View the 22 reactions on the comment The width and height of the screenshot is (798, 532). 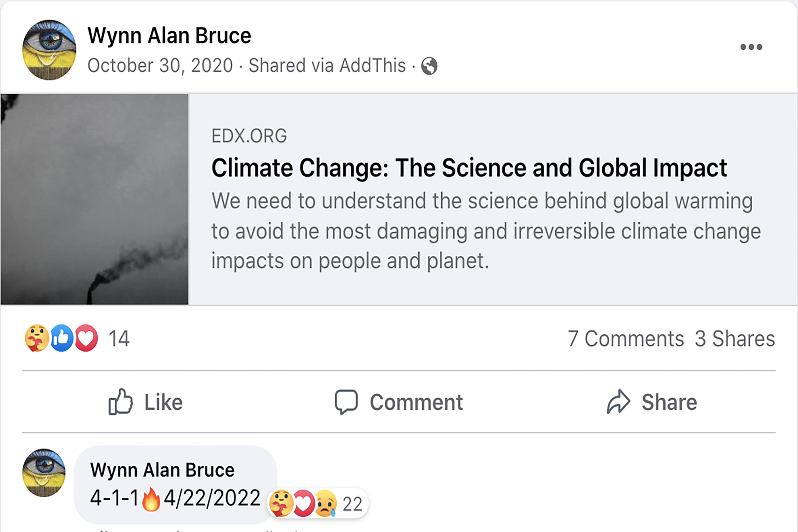tap(352, 504)
